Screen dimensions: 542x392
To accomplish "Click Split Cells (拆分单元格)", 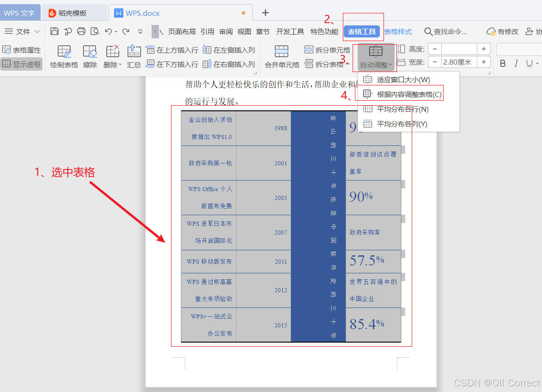I will click(x=327, y=50).
